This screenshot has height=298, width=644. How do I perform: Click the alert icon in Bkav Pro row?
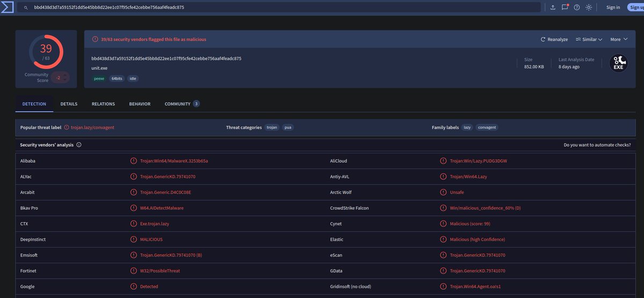[x=134, y=208]
